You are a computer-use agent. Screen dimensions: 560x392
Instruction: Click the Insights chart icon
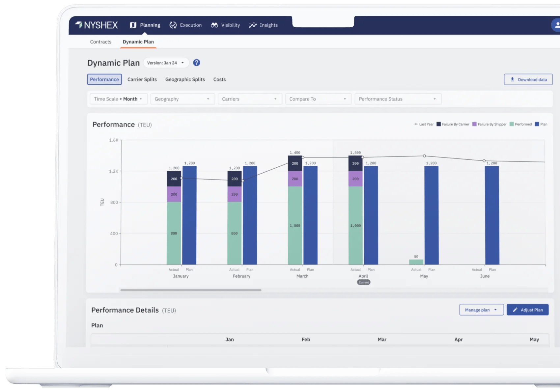click(x=253, y=25)
